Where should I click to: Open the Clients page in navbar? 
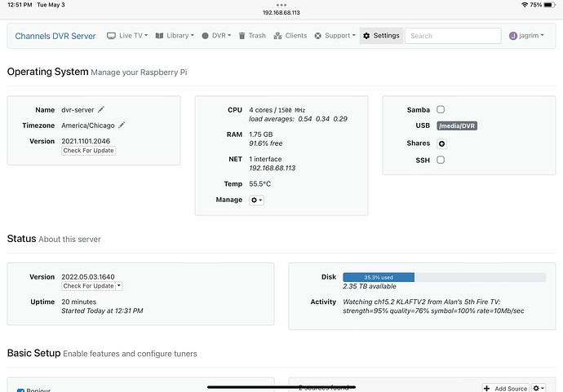(290, 36)
